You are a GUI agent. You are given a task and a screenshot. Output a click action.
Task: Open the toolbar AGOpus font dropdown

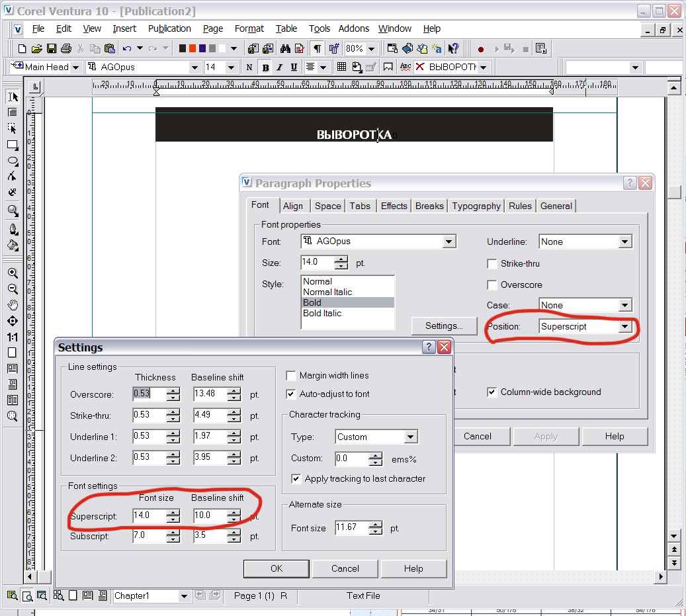[194, 67]
